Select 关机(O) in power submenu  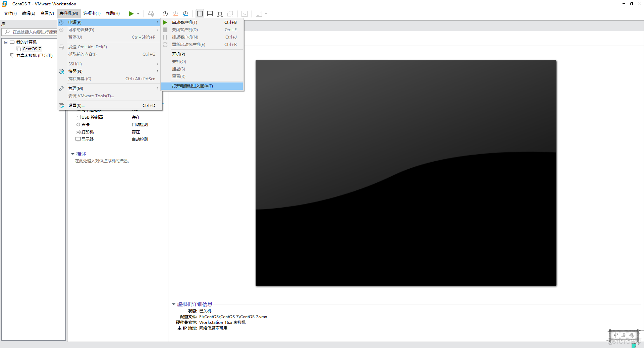point(202,62)
